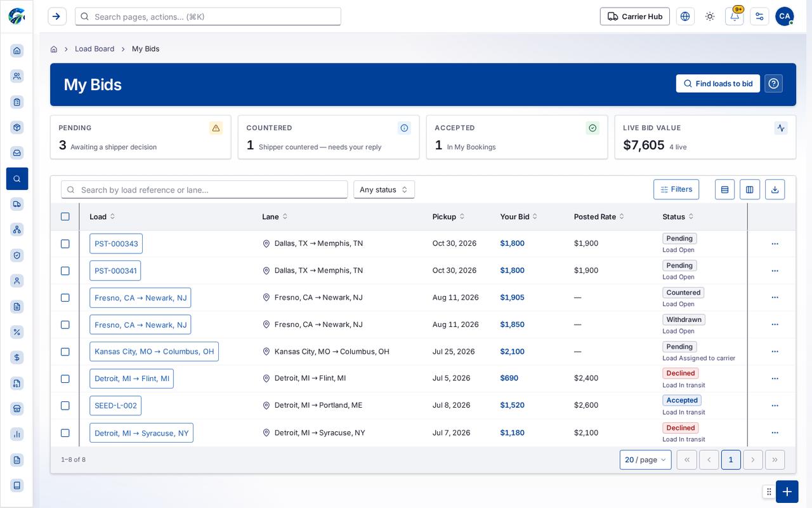This screenshot has height=508, width=812.
Task: Open the CA user avatar menu
Action: 784,17
